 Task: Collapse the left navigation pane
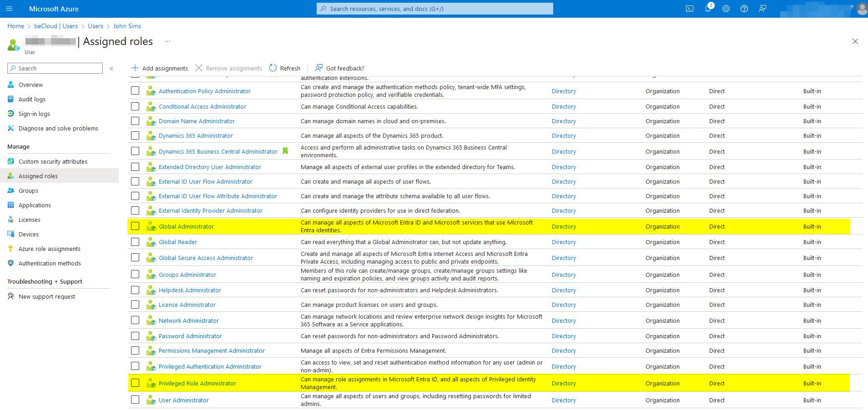[x=111, y=68]
